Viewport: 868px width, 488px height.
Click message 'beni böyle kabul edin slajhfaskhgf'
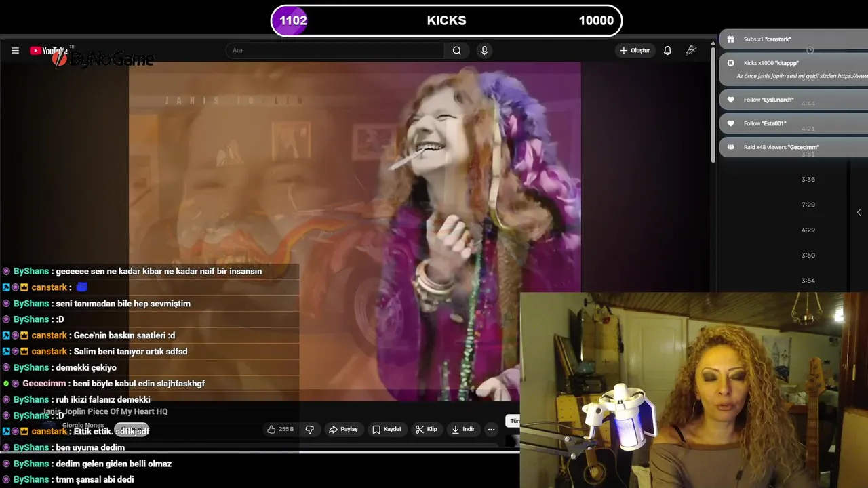tap(138, 384)
